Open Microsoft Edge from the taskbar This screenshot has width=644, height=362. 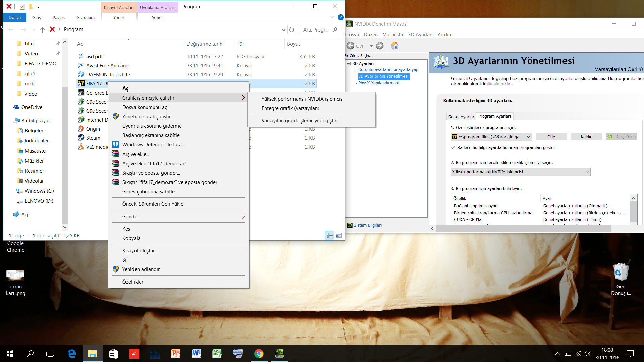point(72,353)
